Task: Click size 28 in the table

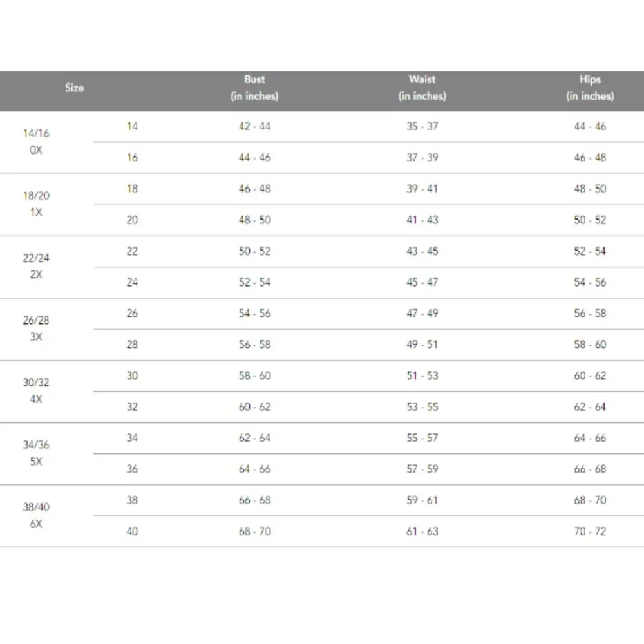Action: [132, 345]
